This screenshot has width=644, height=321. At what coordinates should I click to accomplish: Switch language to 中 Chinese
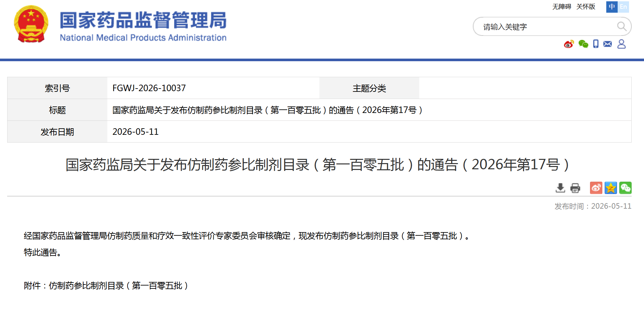pos(612,7)
